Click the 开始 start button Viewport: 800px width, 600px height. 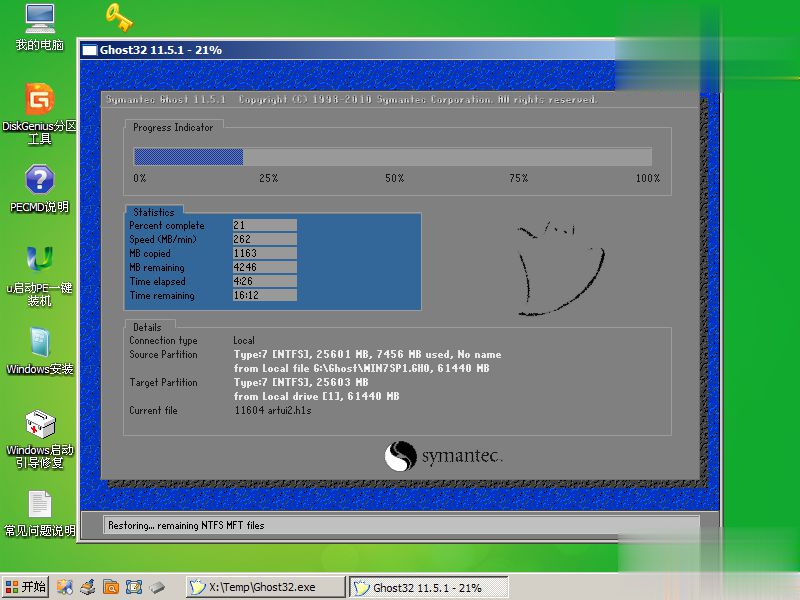coord(26,587)
